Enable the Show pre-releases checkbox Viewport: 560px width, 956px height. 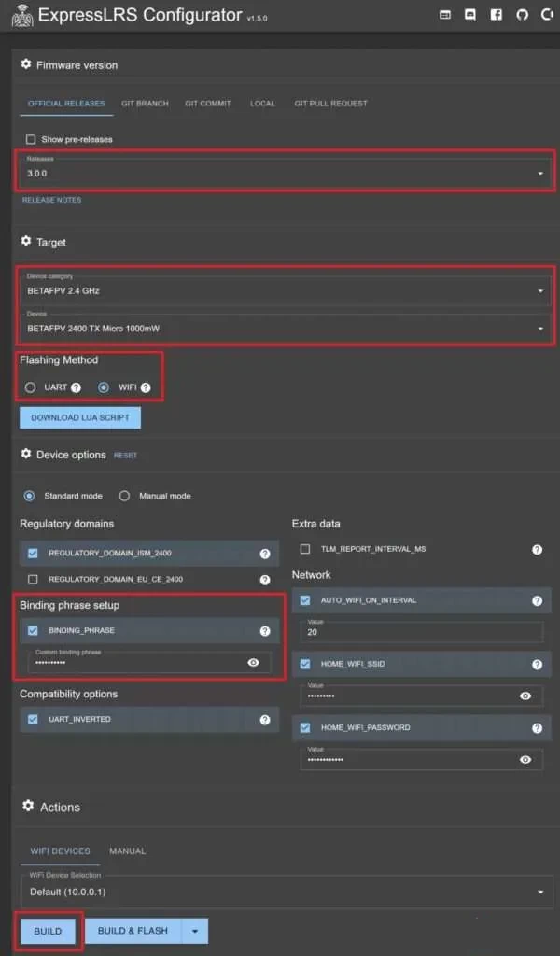[31, 140]
